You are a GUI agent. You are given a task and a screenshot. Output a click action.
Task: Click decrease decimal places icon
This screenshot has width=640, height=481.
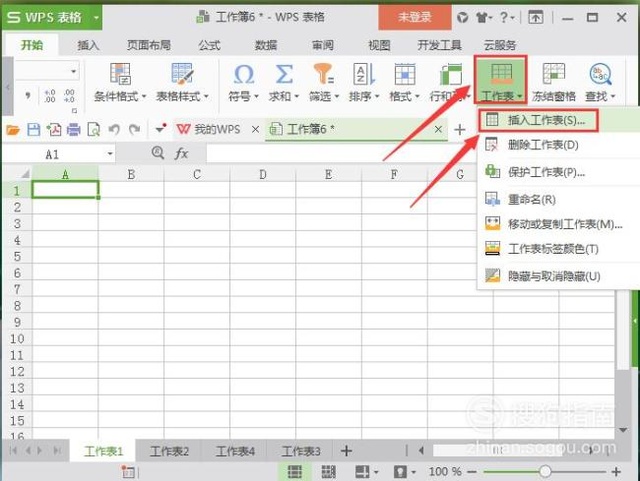[69, 96]
